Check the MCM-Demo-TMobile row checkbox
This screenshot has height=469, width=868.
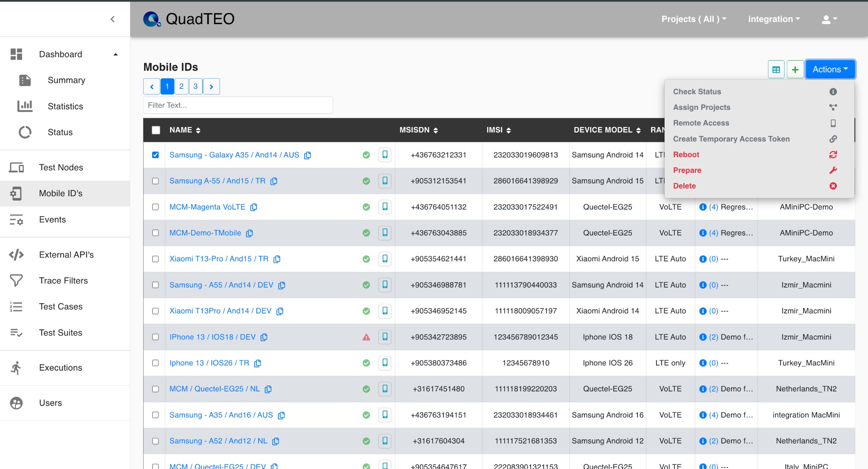click(x=156, y=233)
